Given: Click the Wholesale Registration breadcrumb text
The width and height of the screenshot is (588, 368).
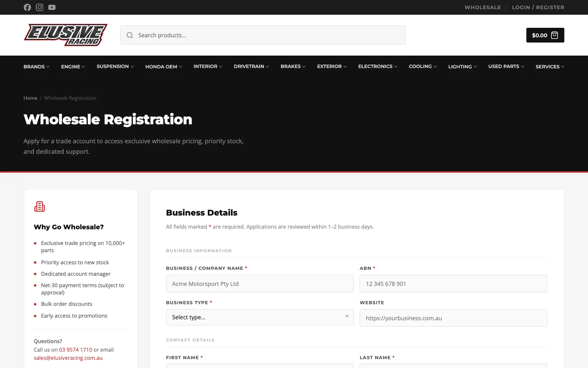Looking at the screenshot, I should click(70, 98).
